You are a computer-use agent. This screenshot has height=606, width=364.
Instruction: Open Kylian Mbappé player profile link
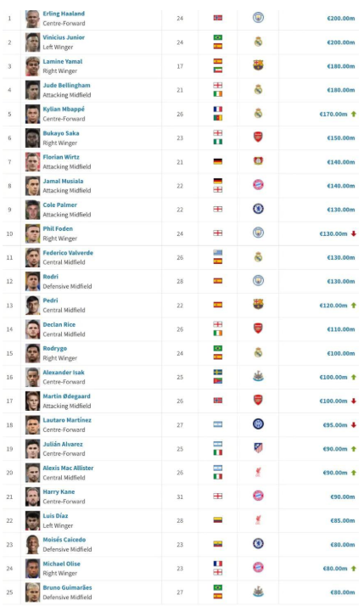[64, 109]
